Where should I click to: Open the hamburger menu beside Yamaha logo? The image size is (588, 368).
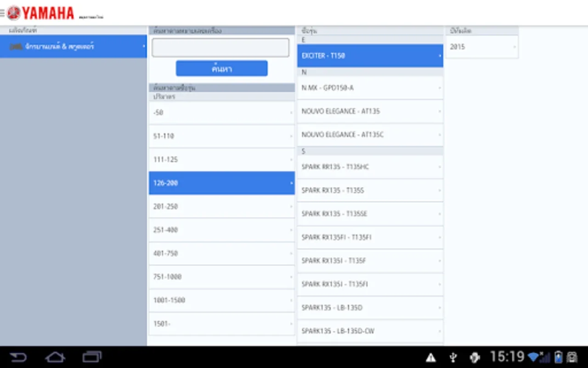click(2, 13)
